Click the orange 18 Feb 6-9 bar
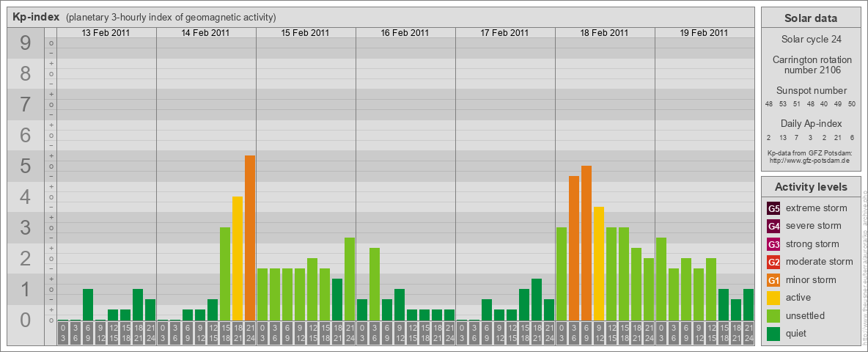The height and width of the screenshot is (352, 868). pyautogui.click(x=586, y=243)
